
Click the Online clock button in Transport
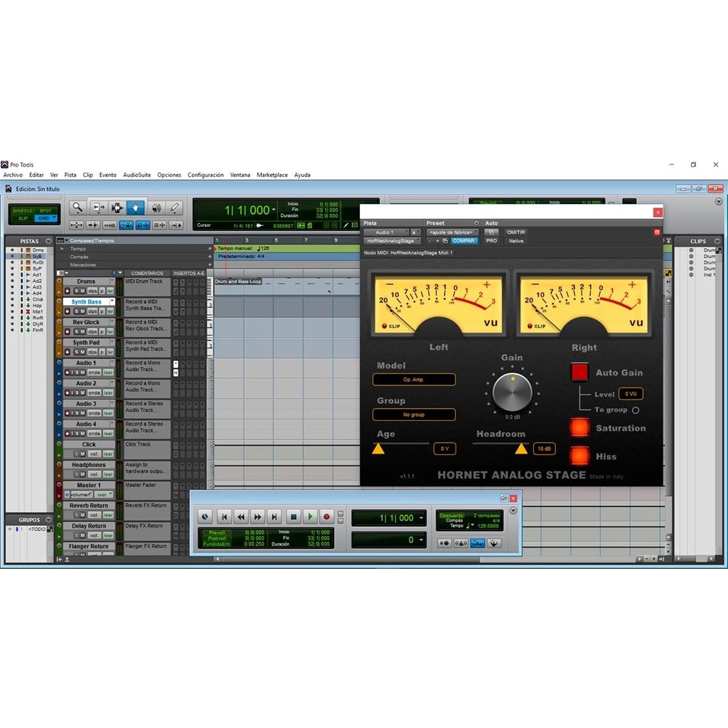tap(205, 516)
